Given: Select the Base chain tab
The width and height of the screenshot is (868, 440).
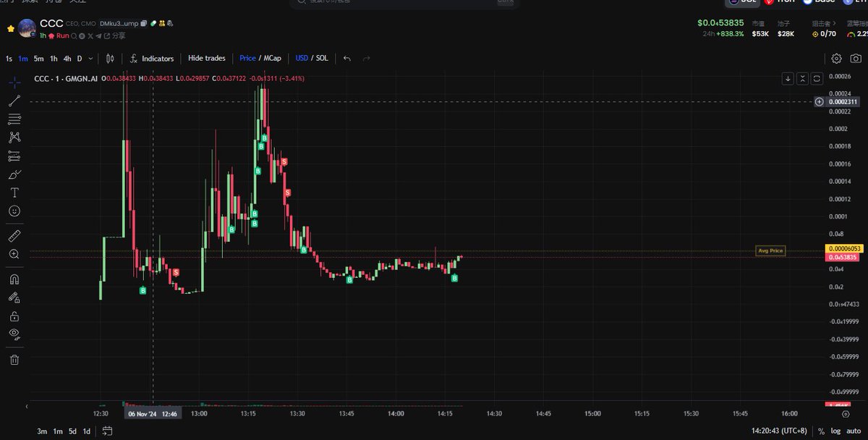Looking at the screenshot, I should (817, 2).
